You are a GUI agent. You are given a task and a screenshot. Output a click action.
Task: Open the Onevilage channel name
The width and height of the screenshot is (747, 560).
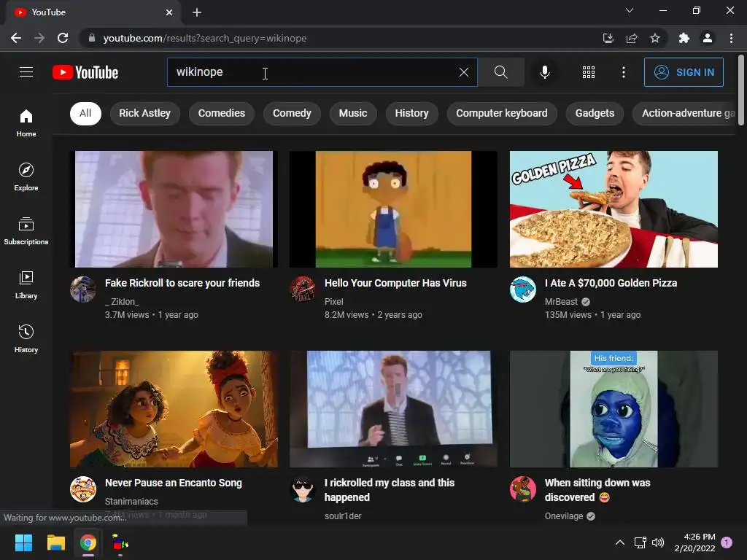click(564, 516)
